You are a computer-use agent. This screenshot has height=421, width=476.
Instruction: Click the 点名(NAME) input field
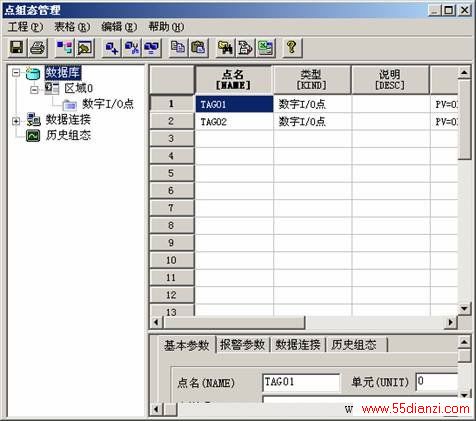pyautogui.click(x=301, y=382)
